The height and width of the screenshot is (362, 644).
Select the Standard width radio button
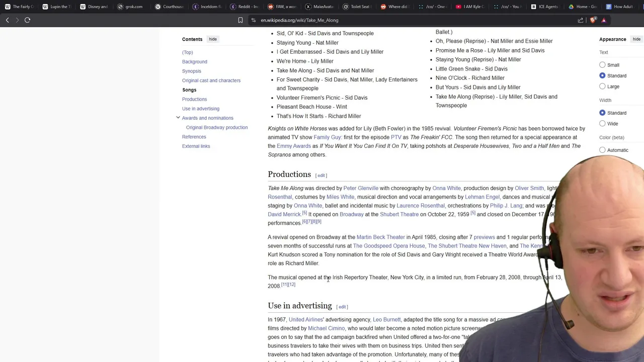(602, 113)
